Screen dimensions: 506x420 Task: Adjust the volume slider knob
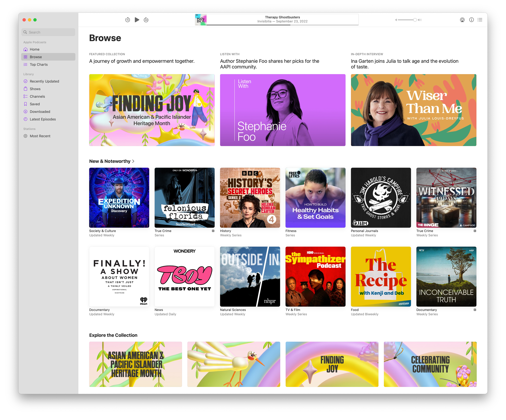click(x=415, y=20)
